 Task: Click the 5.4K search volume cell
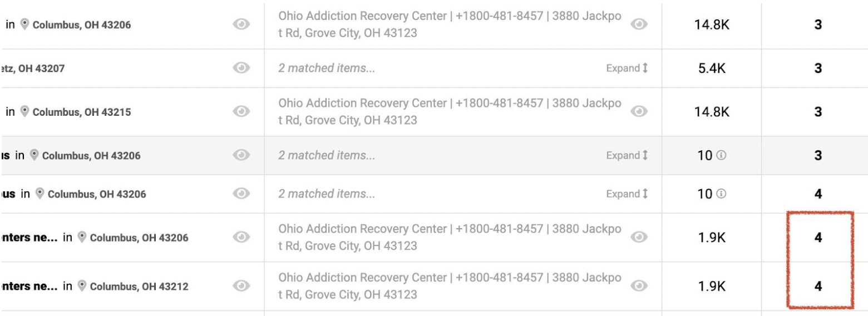[714, 68]
